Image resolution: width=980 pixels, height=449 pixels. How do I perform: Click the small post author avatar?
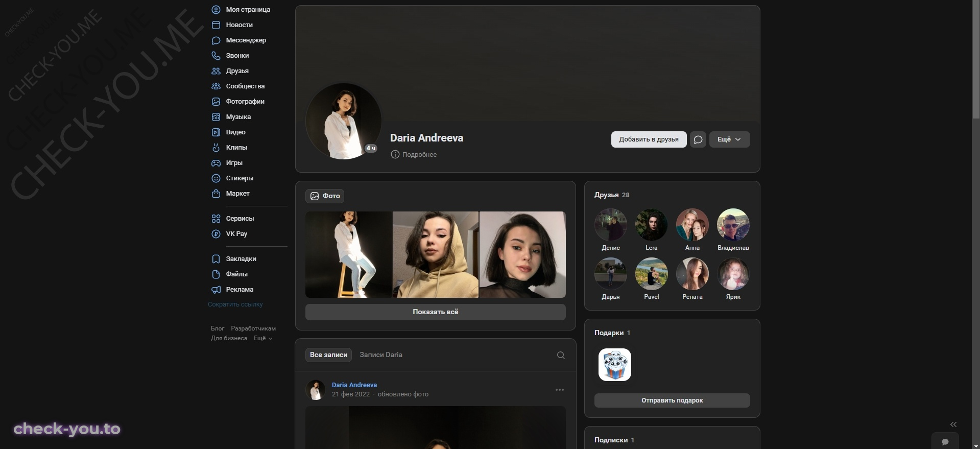[316, 390]
